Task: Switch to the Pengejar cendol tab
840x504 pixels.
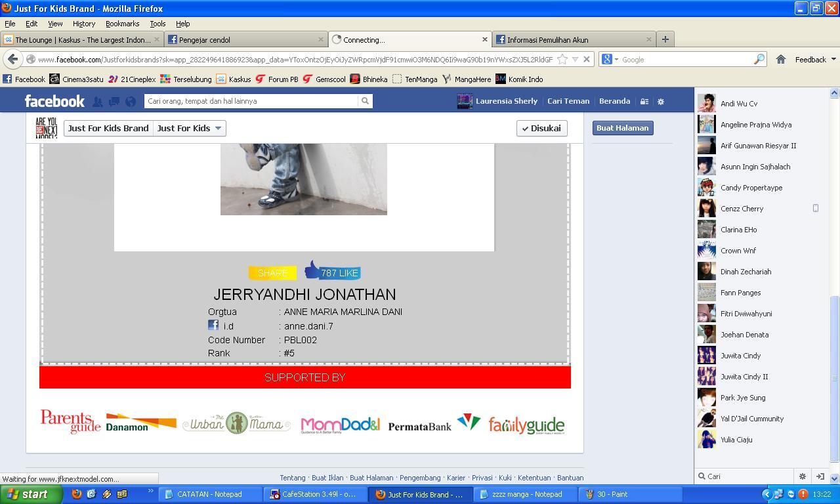Action: point(246,39)
